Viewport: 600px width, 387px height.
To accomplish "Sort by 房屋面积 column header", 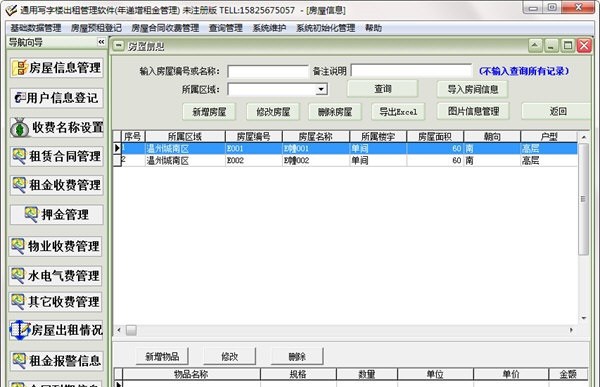I will point(435,136).
